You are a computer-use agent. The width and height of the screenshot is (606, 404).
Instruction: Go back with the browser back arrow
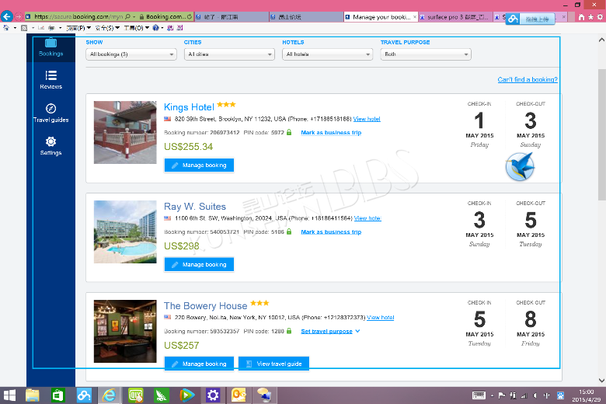click(7, 17)
